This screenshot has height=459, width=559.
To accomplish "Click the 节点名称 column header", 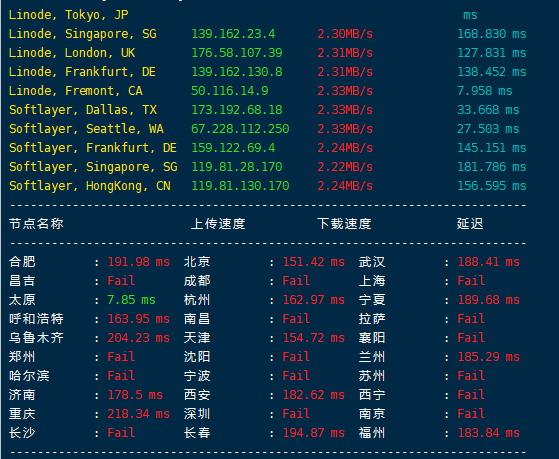I will (x=36, y=224).
